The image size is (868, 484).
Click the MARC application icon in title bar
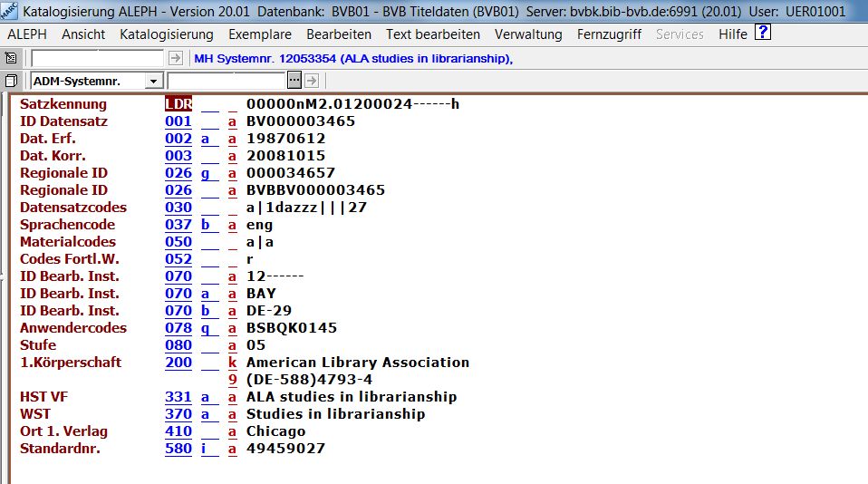tap(10, 12)
